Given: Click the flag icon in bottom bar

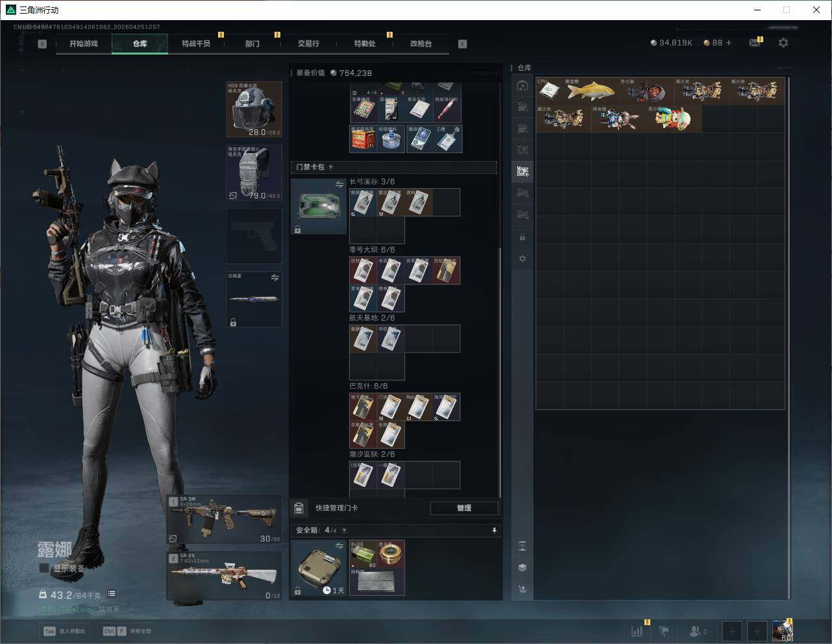Looking at the screenshot, I should pyautogui.click(x=664, y=630).
